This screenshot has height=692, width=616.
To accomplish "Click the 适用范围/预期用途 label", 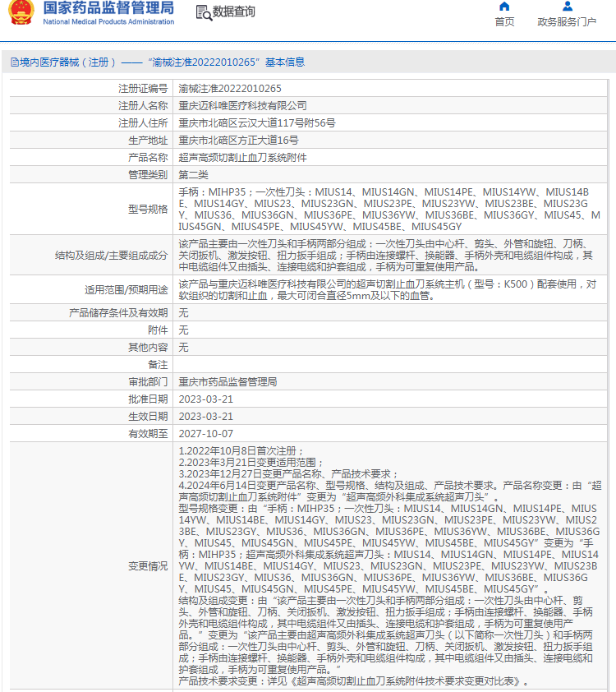I will [x=126, y=289].
